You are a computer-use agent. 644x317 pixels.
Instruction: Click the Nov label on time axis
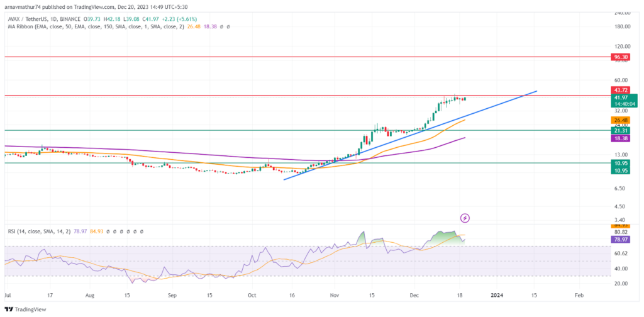[x=335, y=295]
